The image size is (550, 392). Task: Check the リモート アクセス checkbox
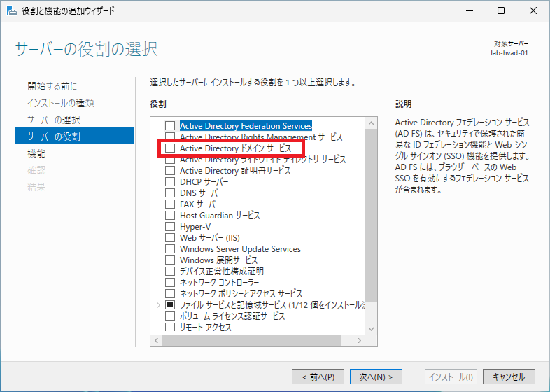click(170, 327)
